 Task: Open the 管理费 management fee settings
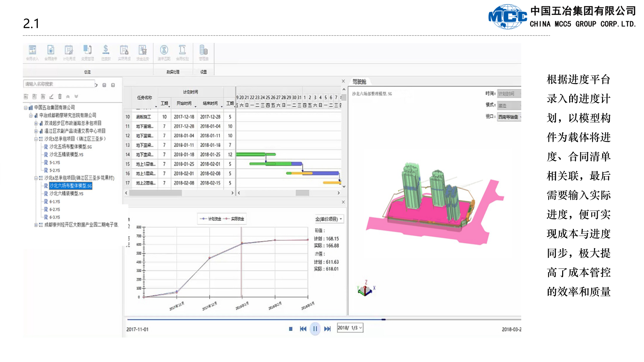[x=204, y=53]
